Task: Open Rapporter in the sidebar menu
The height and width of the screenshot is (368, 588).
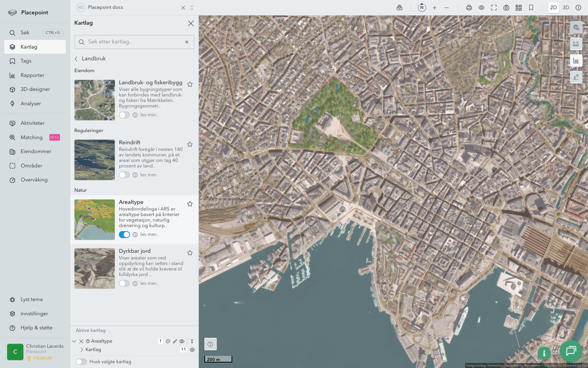Action: (32, 75)
